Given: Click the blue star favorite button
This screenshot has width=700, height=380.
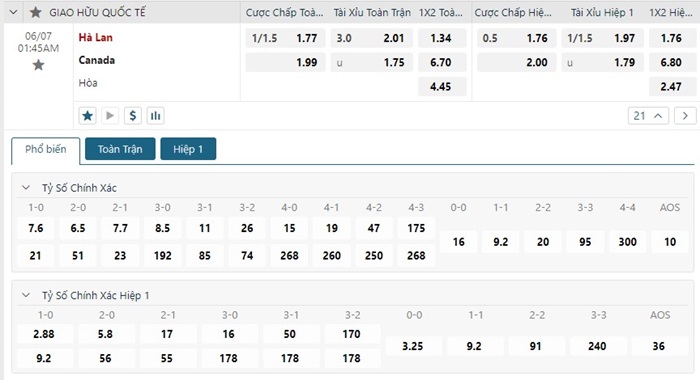Looking at the screenshot, I should pos(88,116).
